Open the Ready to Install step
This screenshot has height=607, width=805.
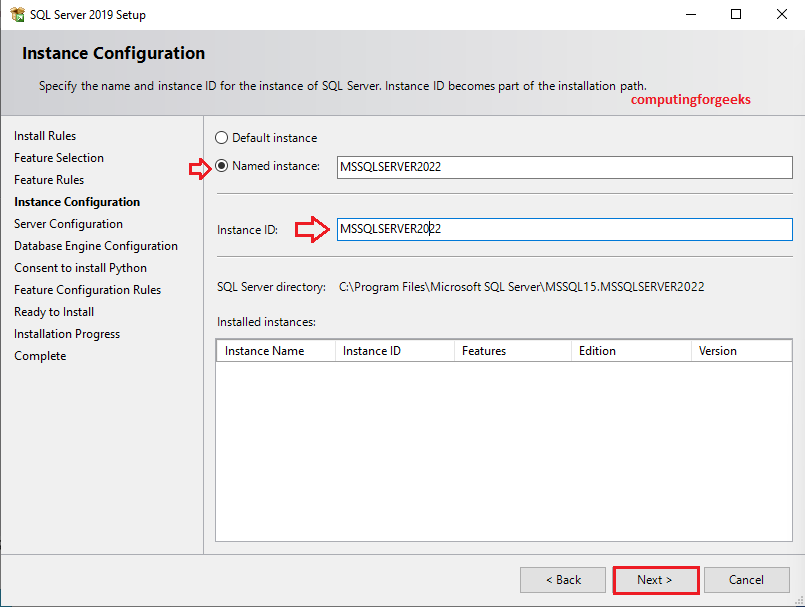coord(53,311)
